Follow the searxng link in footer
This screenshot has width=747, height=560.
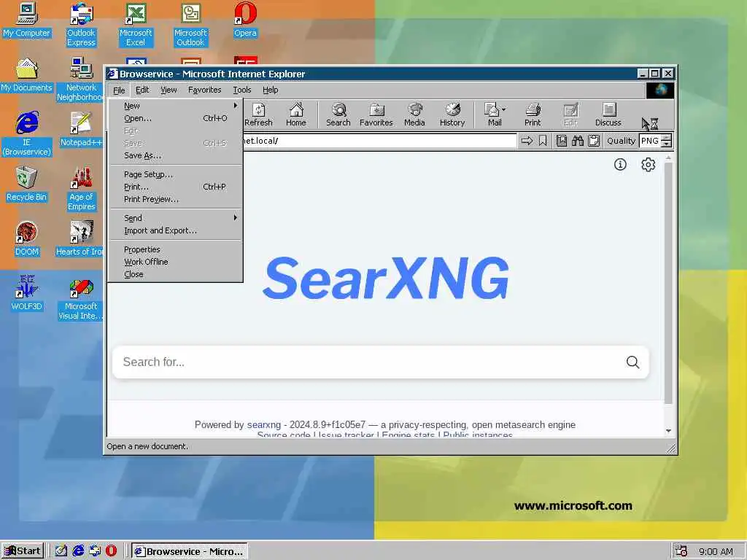click(264, 425)
